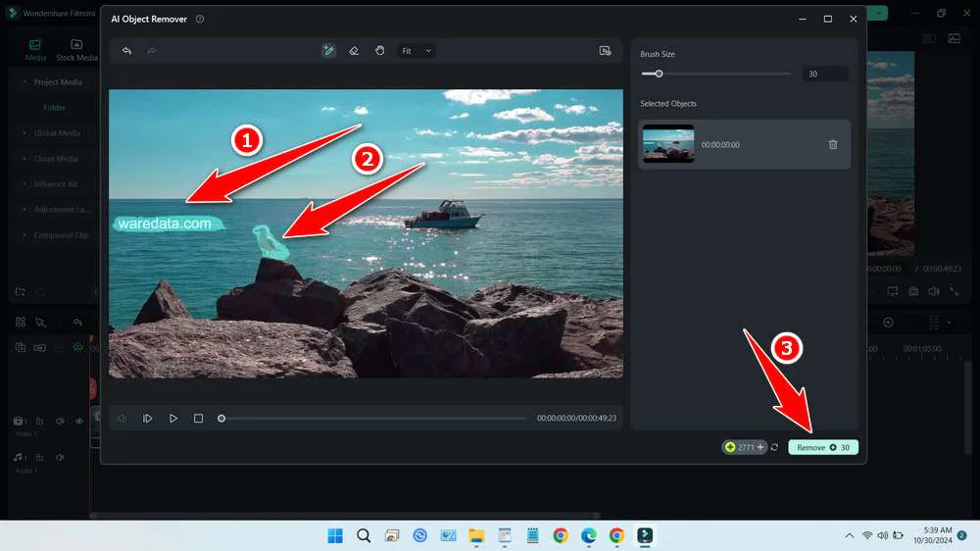The image size is (980, 551).
Task: Click the preview seek bar handle
Action: tap(221, 418)
